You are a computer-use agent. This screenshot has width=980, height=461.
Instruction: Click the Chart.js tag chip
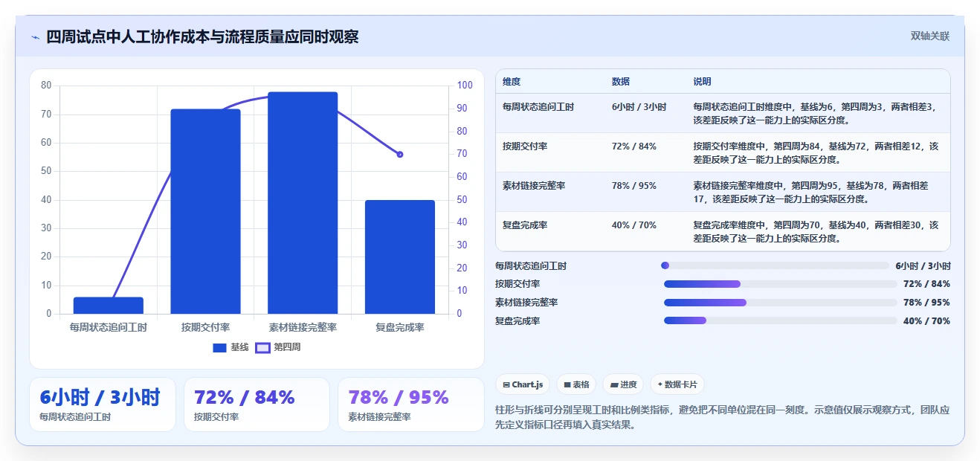tap(523, 384)
